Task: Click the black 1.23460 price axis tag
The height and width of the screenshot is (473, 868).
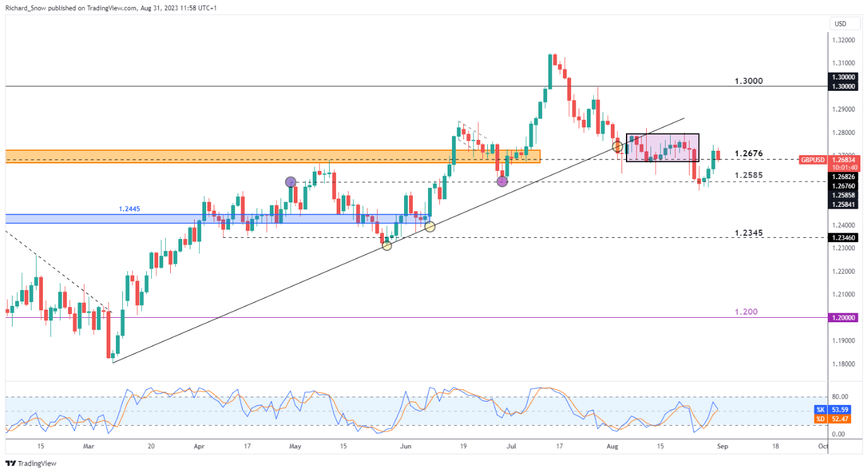Action: (842, 237)
